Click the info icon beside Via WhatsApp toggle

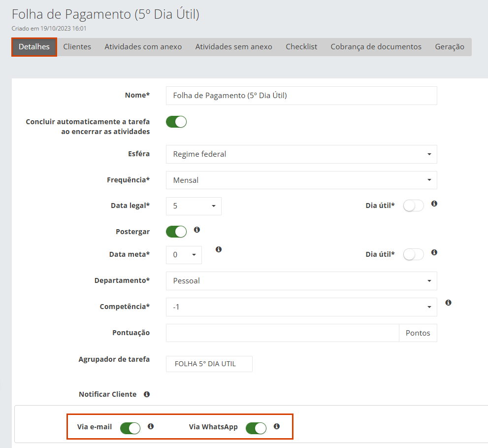[x=277, y=426]
